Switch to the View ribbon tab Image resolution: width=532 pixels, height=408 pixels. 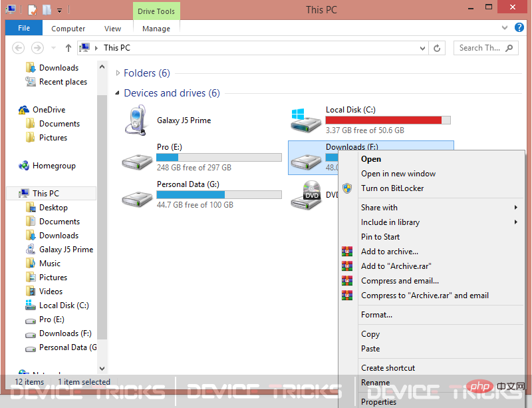[x=112, y=29]
